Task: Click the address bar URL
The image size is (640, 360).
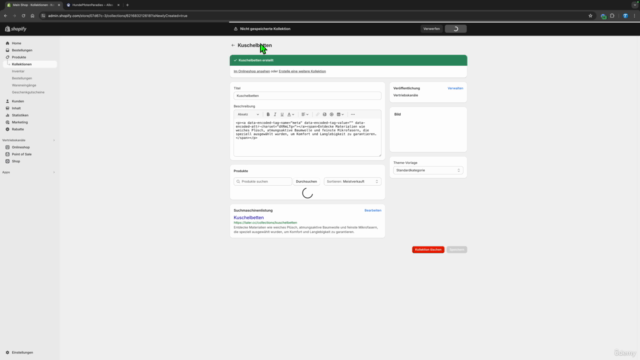Action: 118,16
